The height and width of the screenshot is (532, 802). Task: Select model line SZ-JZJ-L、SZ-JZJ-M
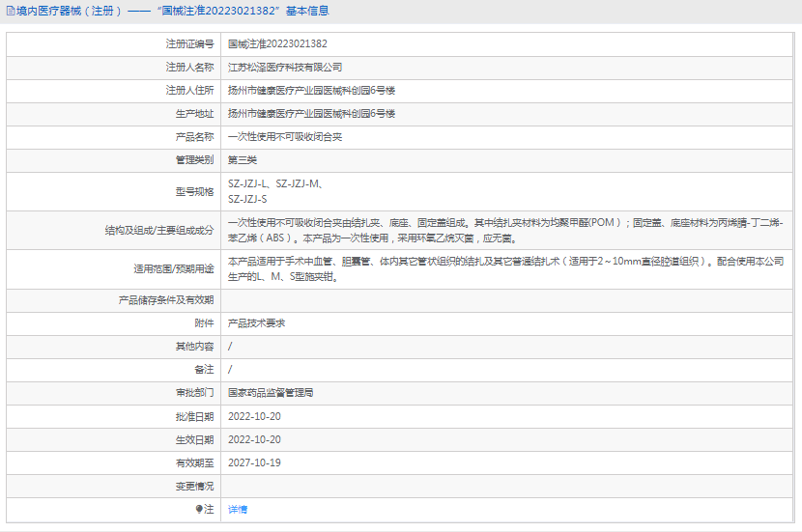275,183
